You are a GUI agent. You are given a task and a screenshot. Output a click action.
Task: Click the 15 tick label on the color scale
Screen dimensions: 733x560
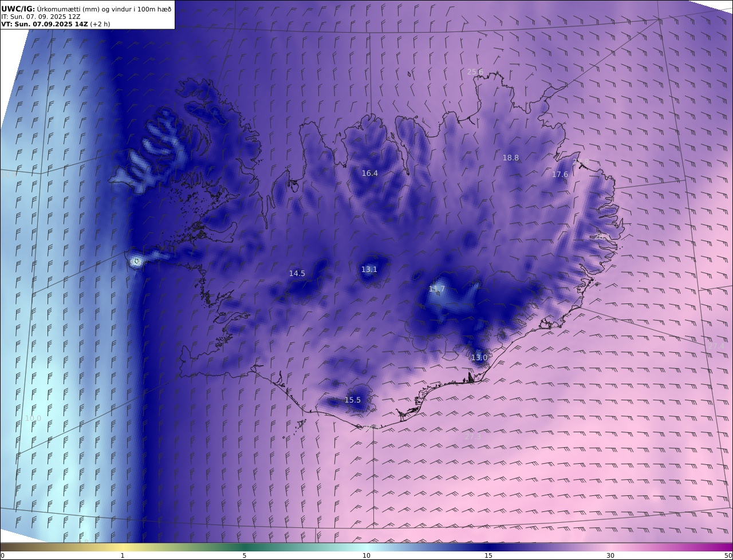point(488,555)
